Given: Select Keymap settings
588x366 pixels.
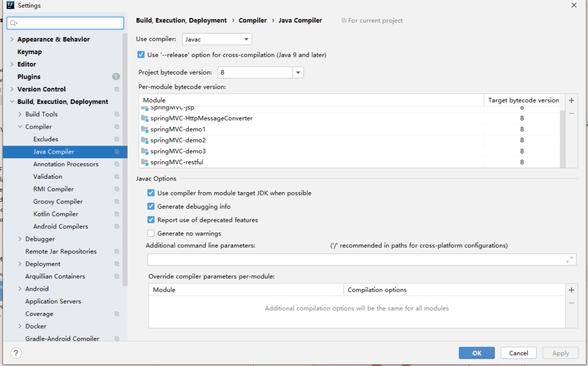Looking at the screenshot, I should coord(29,52).
